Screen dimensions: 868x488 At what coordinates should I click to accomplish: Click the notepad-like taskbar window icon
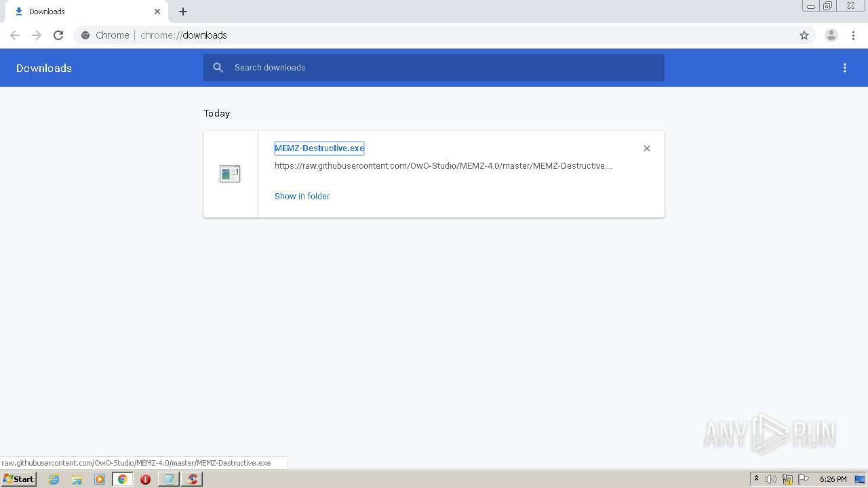168,479
